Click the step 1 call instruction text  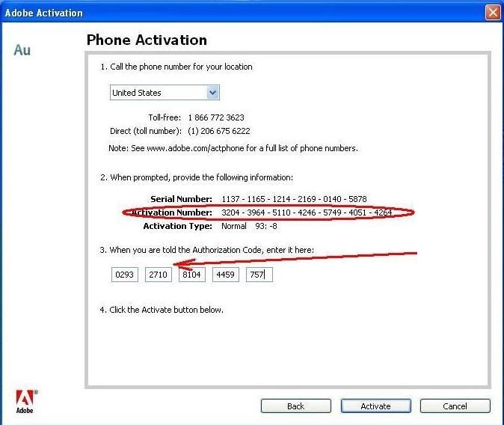176,67
